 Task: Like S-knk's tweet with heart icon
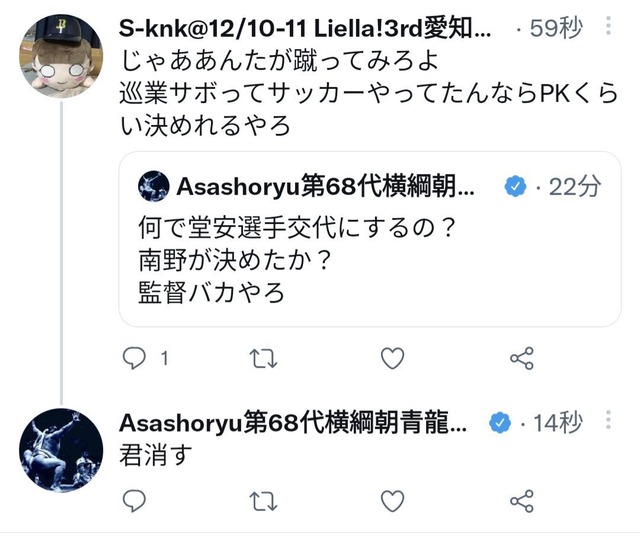tap(392, 358)
